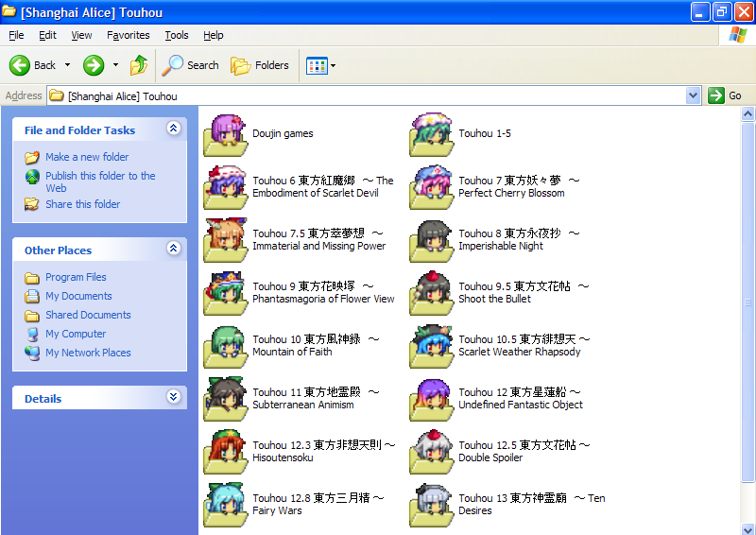This screenshot has height=535, width=756.
Task: Click Publish this folder to the Web
Action: pos(100,181)
